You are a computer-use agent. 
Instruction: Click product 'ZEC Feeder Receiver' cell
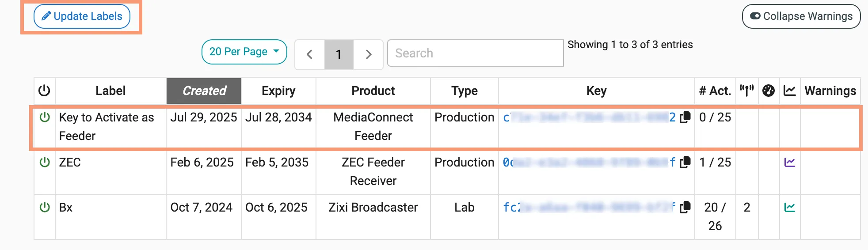(373, 171)
